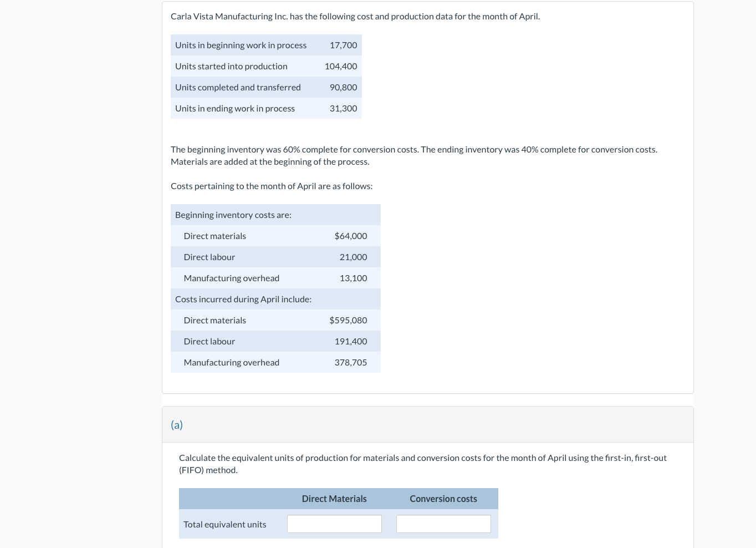Click the Direct Materials input field
The image size is (756, 548).
coord(334,524)
